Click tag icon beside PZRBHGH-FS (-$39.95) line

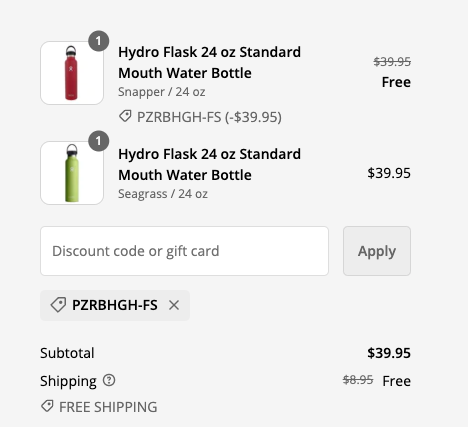[x=125, y=116]
